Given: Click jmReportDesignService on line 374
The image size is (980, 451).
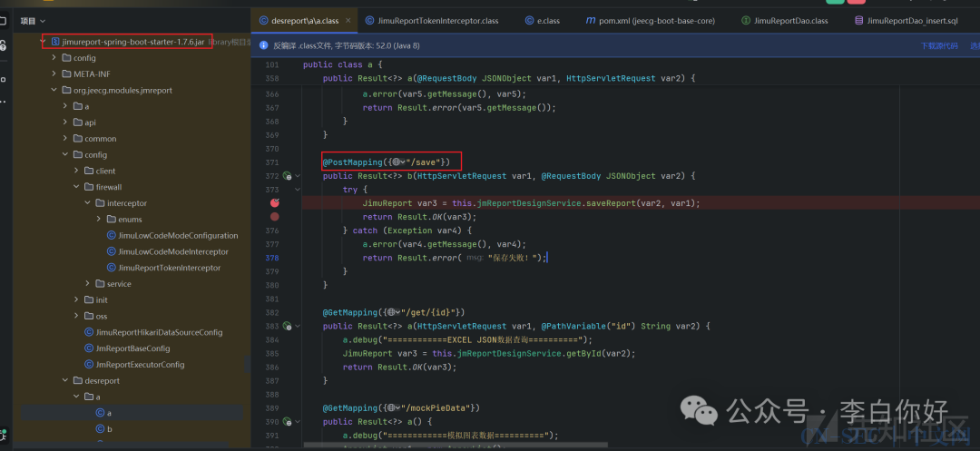Looking at the screenshot, I should point(528,203).
